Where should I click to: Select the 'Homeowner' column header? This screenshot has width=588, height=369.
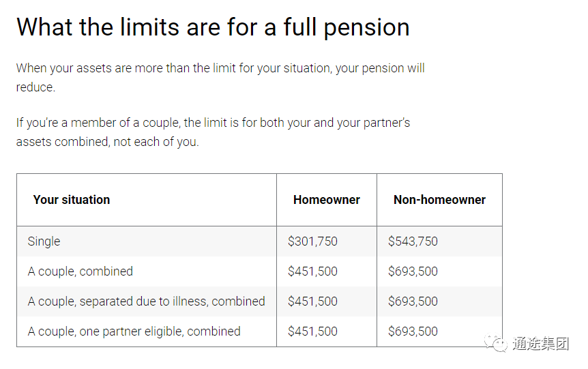click(x=327, y=199)
